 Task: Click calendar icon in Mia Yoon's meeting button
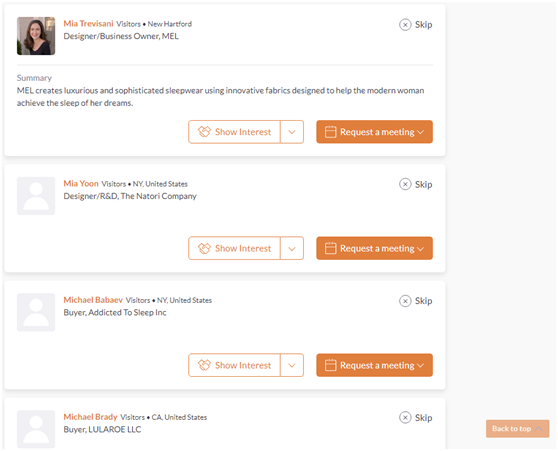(330, 248)
